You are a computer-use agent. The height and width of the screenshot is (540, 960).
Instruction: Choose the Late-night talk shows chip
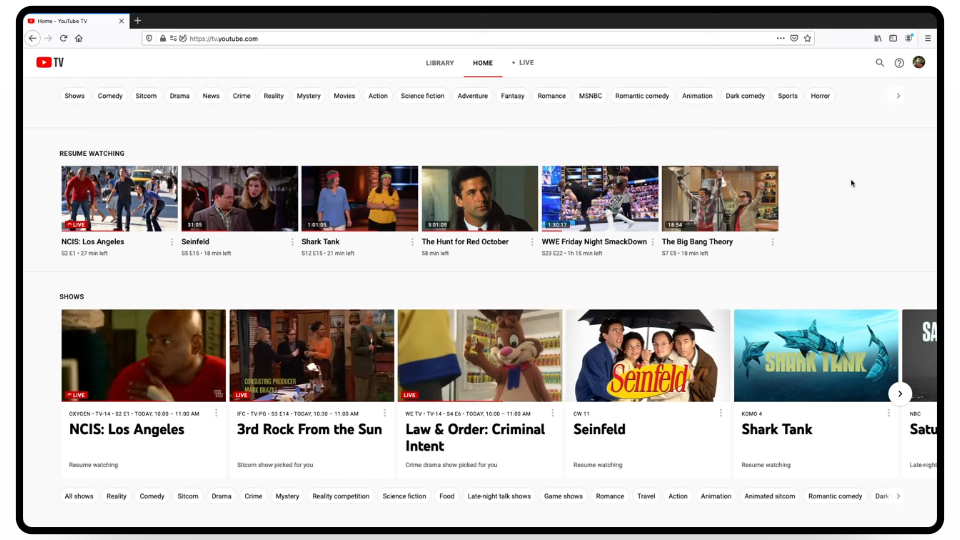click(x=499, y=496)
